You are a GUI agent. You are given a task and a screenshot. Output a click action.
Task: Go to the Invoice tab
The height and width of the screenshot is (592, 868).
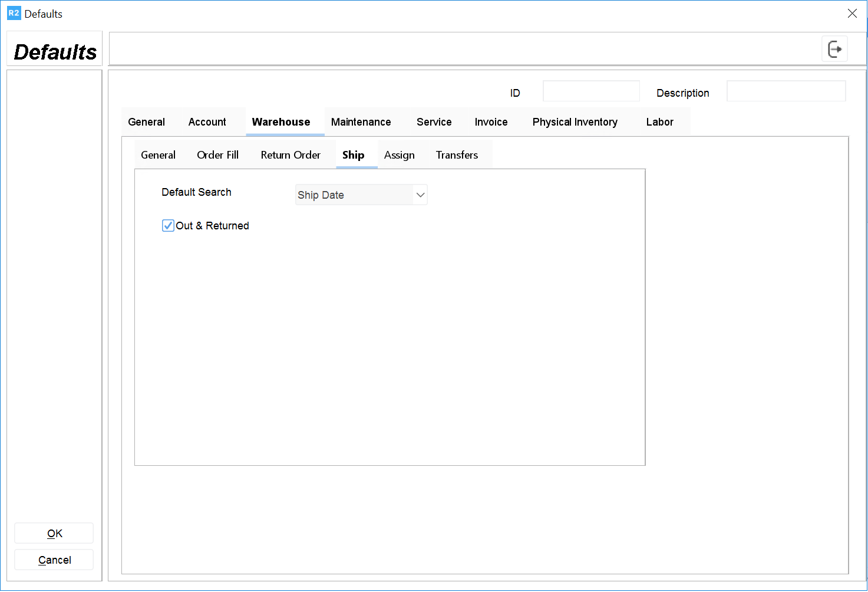(491, 122)
